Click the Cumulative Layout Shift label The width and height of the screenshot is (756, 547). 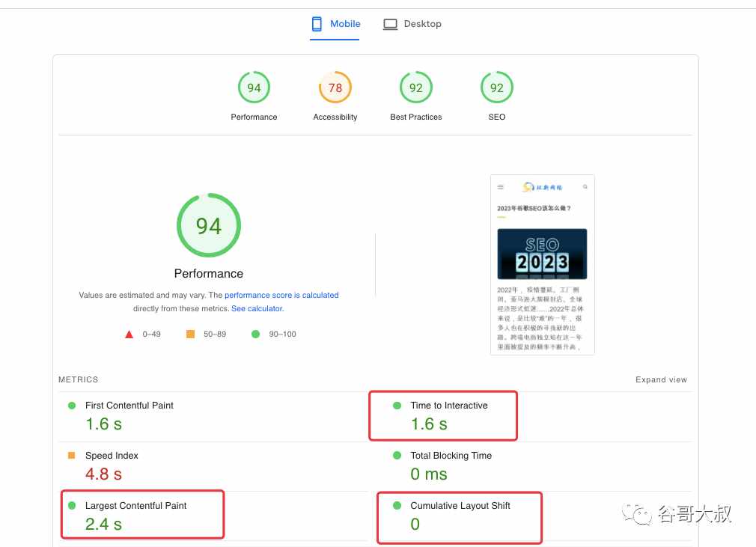tap(460, 506)
